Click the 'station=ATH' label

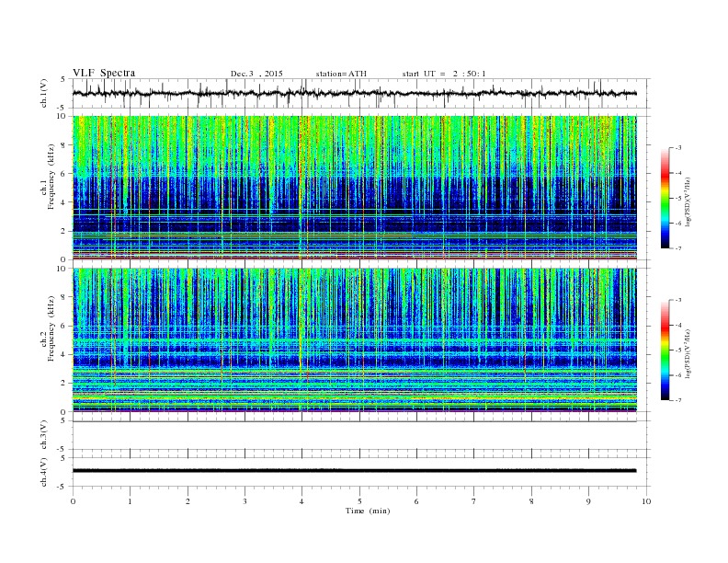click(x=341, y=74)
